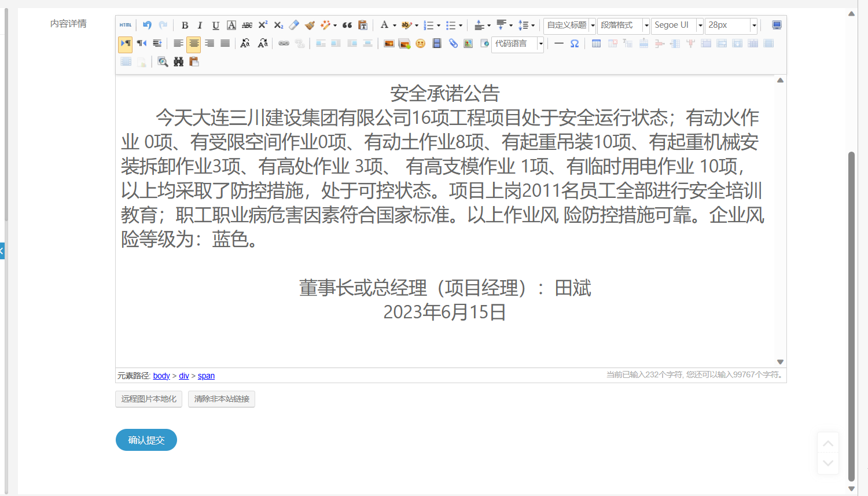Insert a hyperlink
This screenshot has height=496, width=868.
(284, 43)
